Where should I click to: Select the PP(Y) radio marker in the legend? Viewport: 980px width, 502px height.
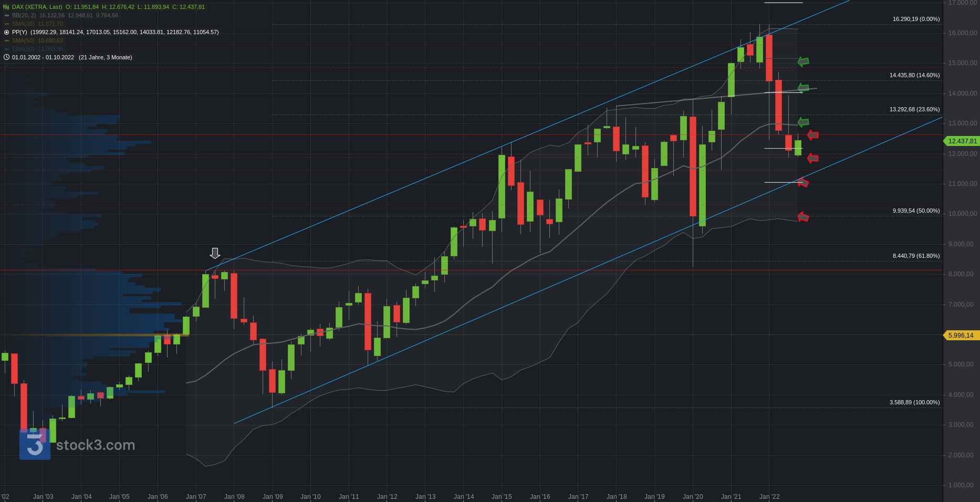coord(7,32)
